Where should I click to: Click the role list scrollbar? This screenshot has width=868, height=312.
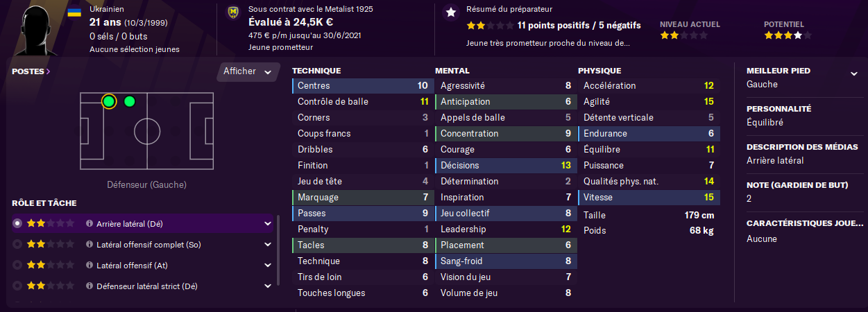pyautogui.click(x=278, y=258)
